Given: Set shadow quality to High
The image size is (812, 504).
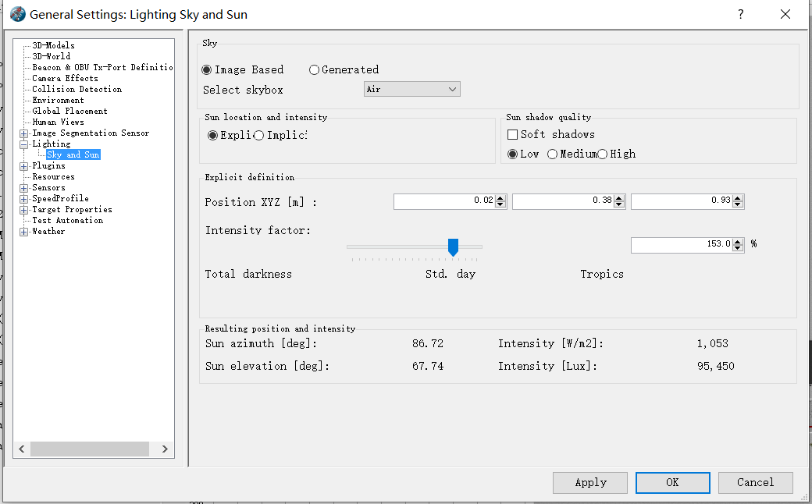Looking at the screenshot, I should [603, 154].
